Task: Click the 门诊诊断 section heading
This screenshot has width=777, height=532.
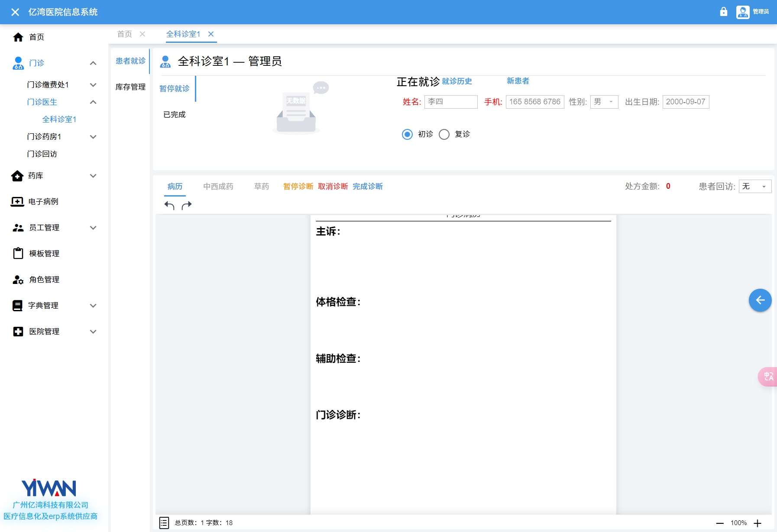Action: pos(338,415)
